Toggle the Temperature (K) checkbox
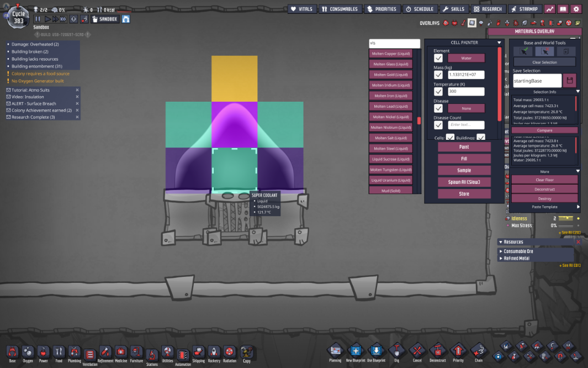 (438, 91)
